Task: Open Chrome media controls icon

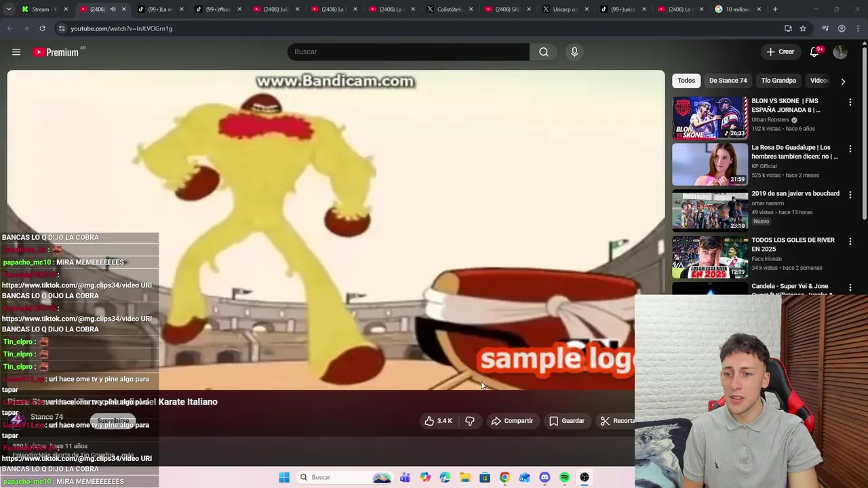Action: (x=825, y=28)
